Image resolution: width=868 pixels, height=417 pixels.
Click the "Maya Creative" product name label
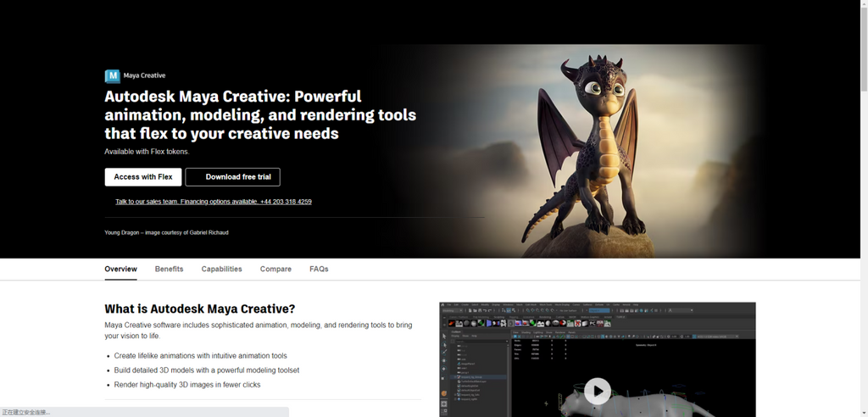point(144,76)
